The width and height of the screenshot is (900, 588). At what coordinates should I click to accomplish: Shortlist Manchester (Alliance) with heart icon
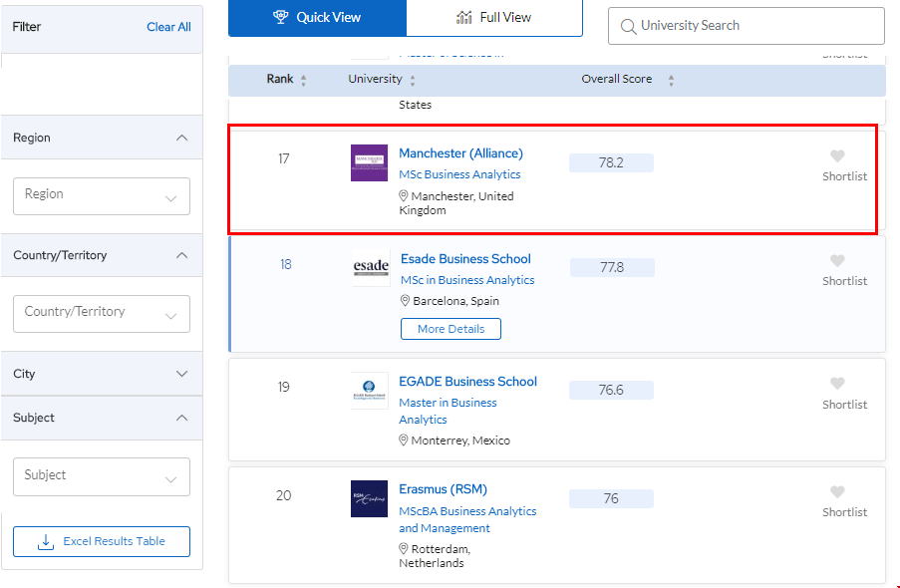tap(837, 156)
